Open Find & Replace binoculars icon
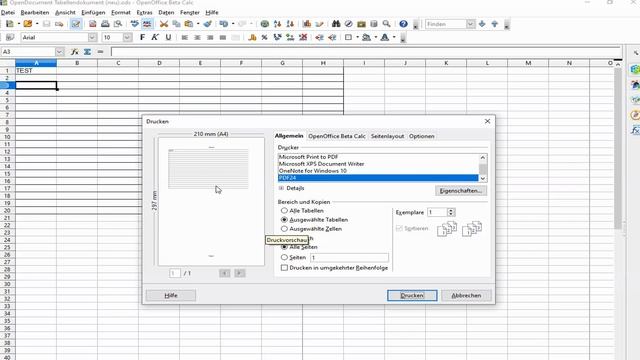 336,24
